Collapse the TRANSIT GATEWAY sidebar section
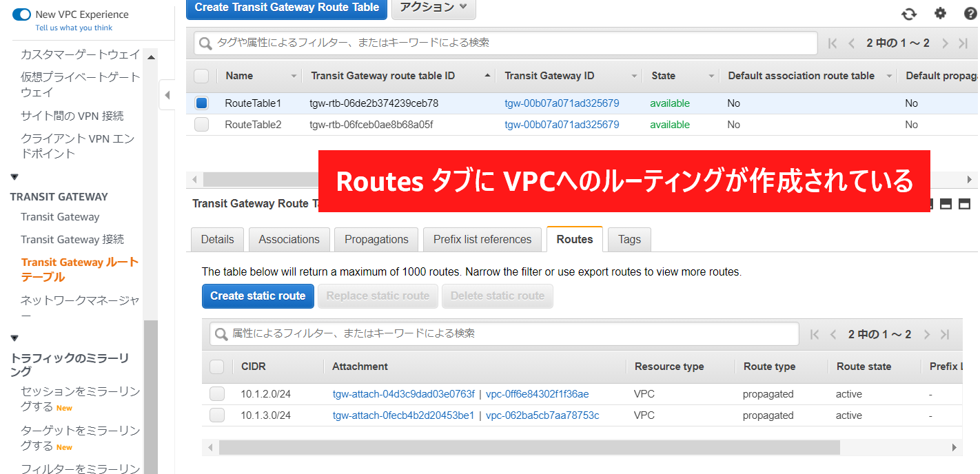980x474 pixels. click(x=14, y=178)
